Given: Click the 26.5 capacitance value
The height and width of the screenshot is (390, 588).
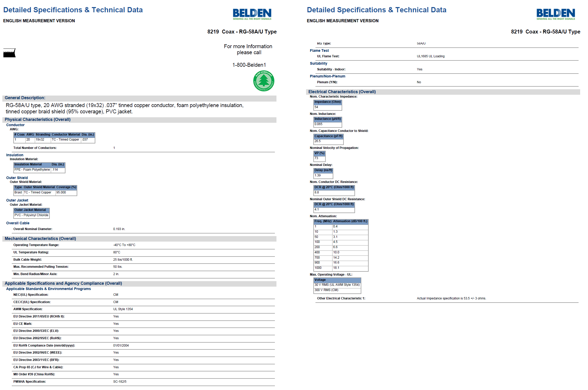Looking at the screenshot, I should coord(329,141).
